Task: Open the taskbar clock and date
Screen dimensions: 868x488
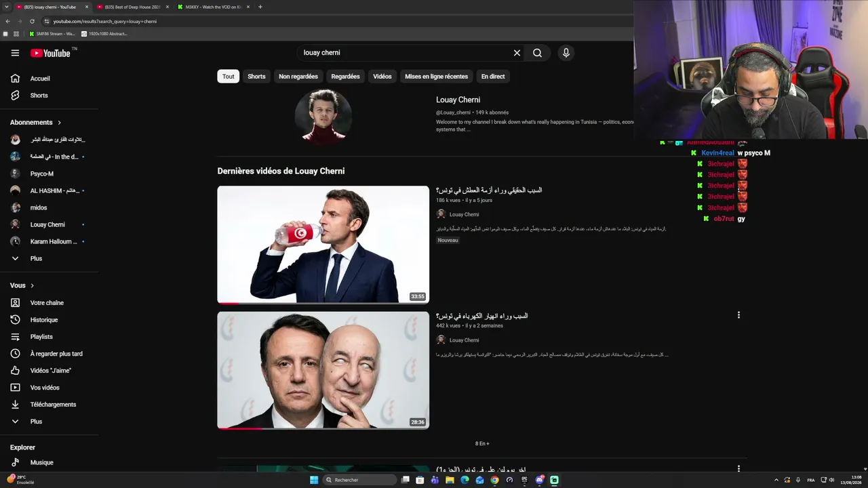Action: 850,480
